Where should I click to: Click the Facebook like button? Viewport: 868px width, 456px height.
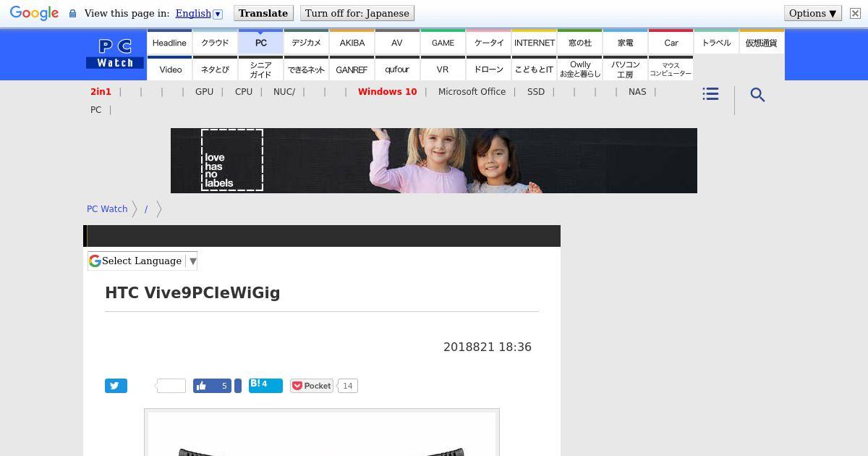pos(212,386)
